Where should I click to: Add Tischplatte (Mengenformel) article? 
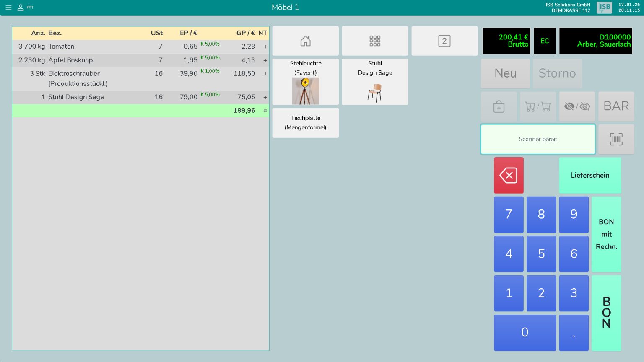point(305,123)
